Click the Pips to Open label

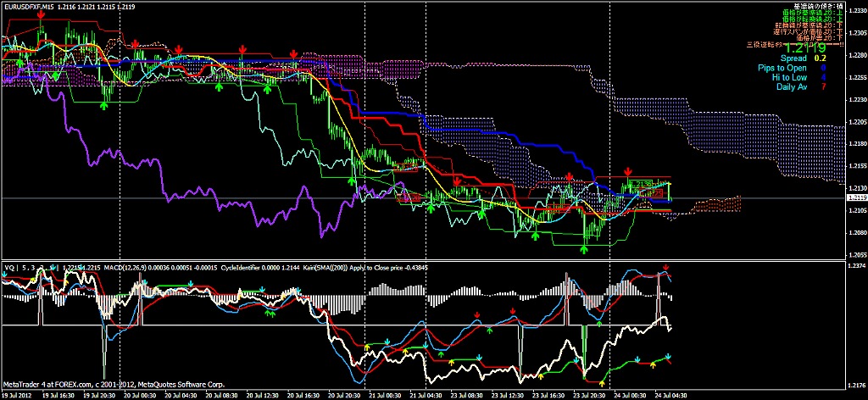pos(784,68)
